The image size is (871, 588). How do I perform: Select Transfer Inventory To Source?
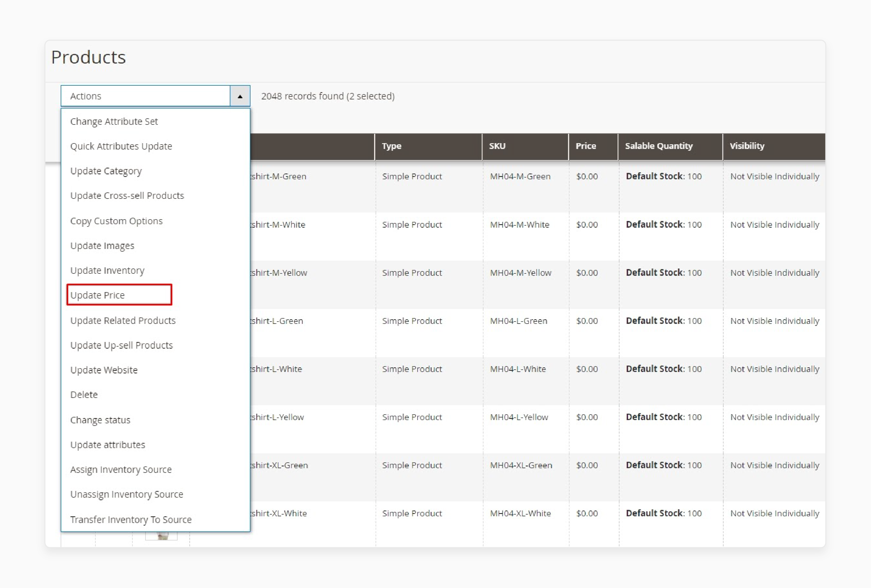click(x=131, y=519)
